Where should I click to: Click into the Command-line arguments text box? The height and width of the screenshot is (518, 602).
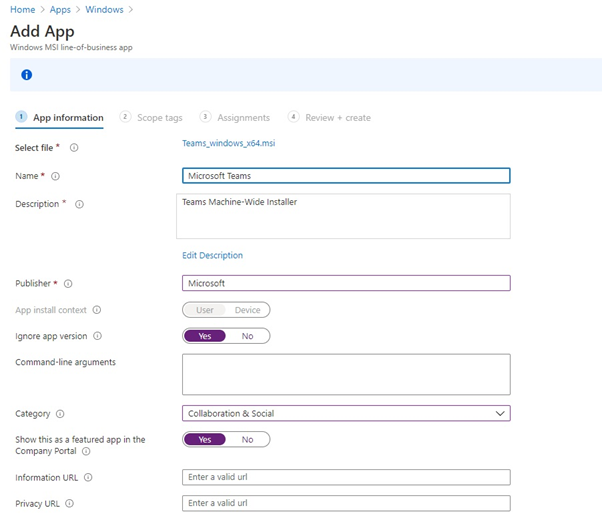pos(346,374)
